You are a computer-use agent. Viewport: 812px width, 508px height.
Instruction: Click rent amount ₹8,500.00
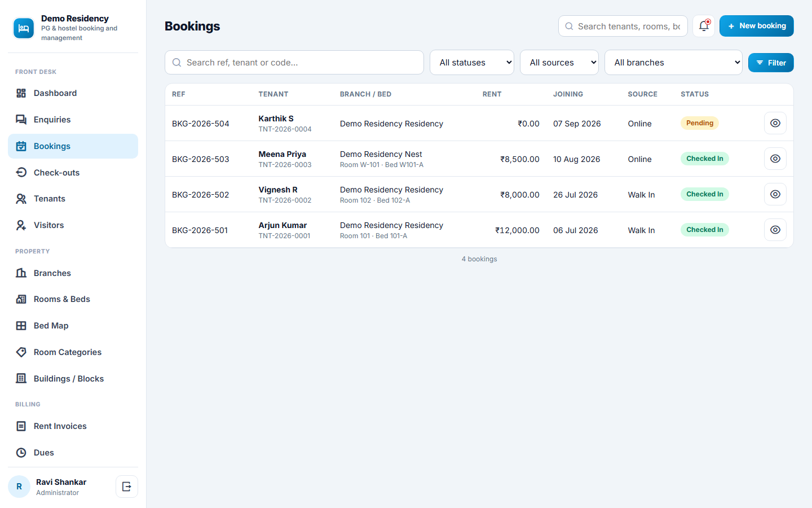coord(520,159)
